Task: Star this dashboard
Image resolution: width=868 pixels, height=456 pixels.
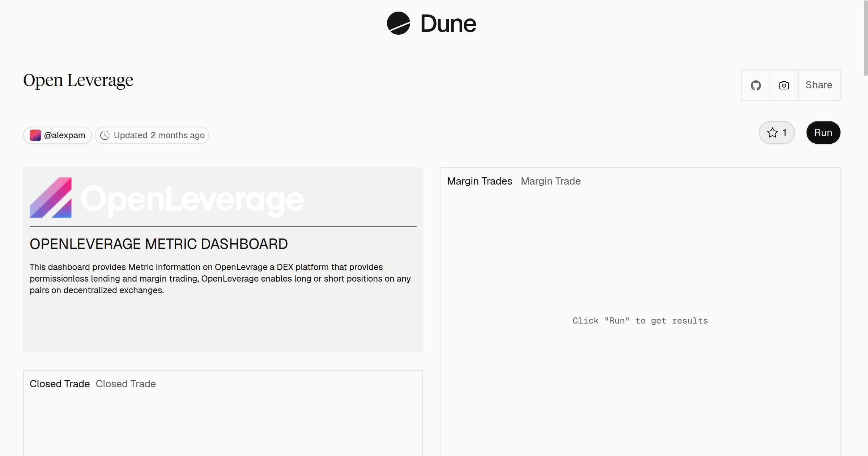Action: click(776, 132)
